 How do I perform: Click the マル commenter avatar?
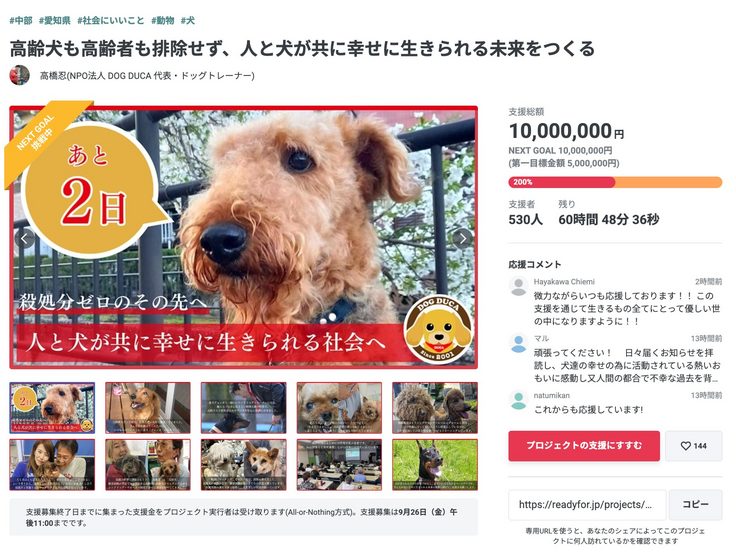click(518, 343)
